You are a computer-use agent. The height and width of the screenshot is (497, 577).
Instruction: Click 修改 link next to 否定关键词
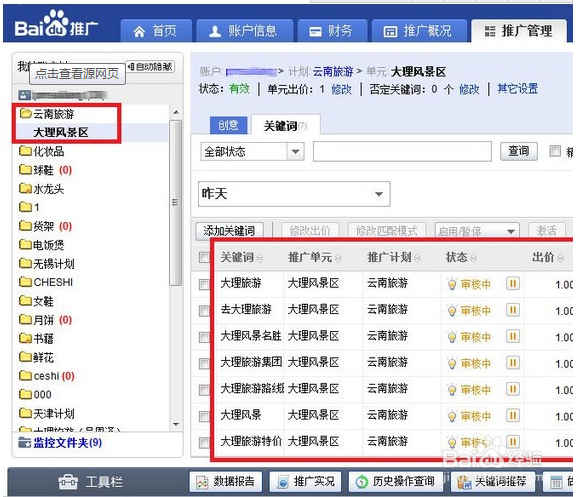pyautogui.click(x=469, y=89)
